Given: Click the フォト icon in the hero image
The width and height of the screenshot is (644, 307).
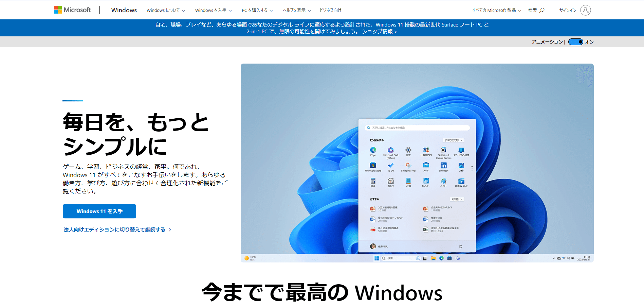Looking at the screenshot, I should 461,165.
